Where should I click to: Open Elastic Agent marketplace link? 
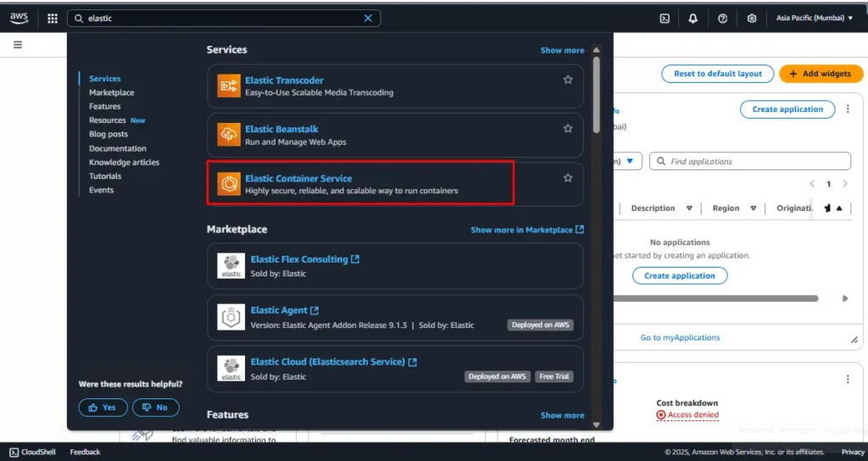click(x=285, y=310)
